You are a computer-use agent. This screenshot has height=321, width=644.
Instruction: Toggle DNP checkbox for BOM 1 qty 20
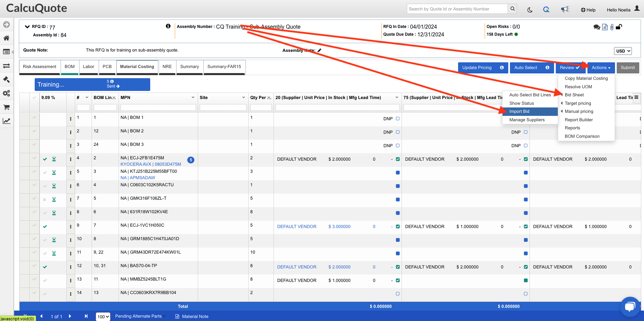(397, 119)
